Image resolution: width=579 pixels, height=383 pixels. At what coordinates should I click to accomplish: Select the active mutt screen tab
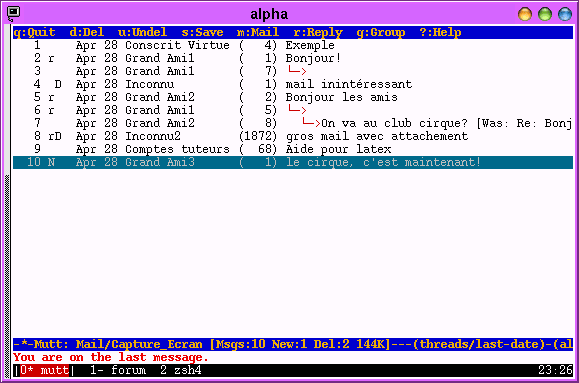click(x=44, y=370)
